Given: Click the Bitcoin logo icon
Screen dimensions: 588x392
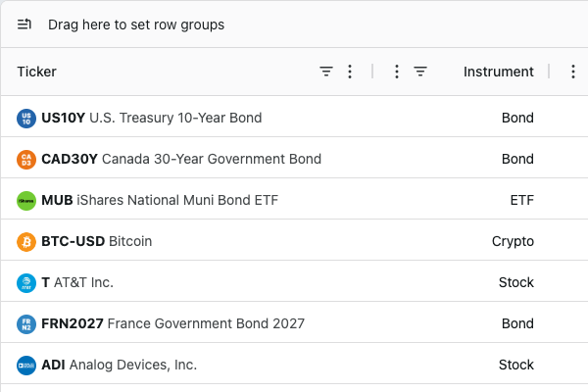Looking at the screenshot, I should 26,242.
